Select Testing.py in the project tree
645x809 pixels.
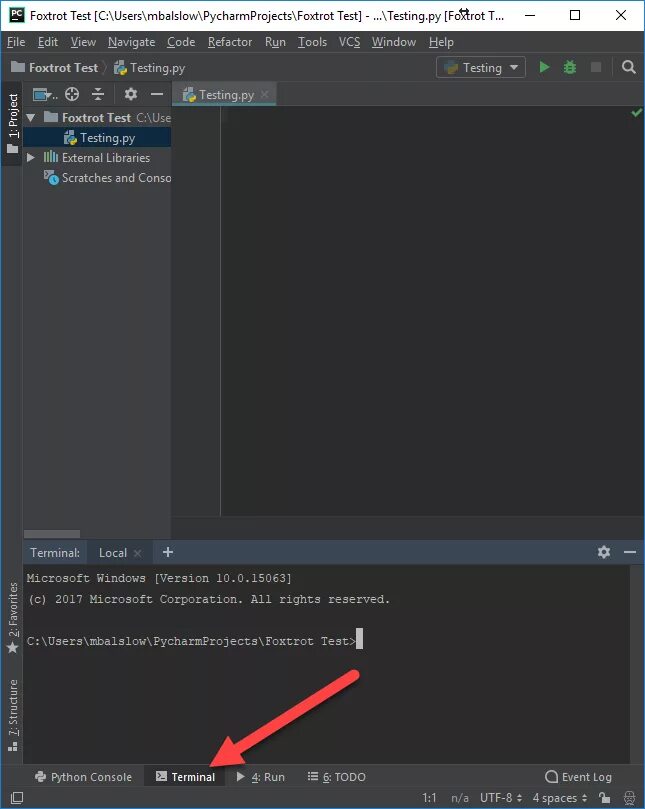click(97, 138)
